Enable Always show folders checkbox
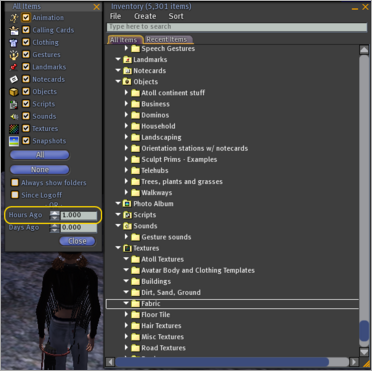 pos(15,183)
